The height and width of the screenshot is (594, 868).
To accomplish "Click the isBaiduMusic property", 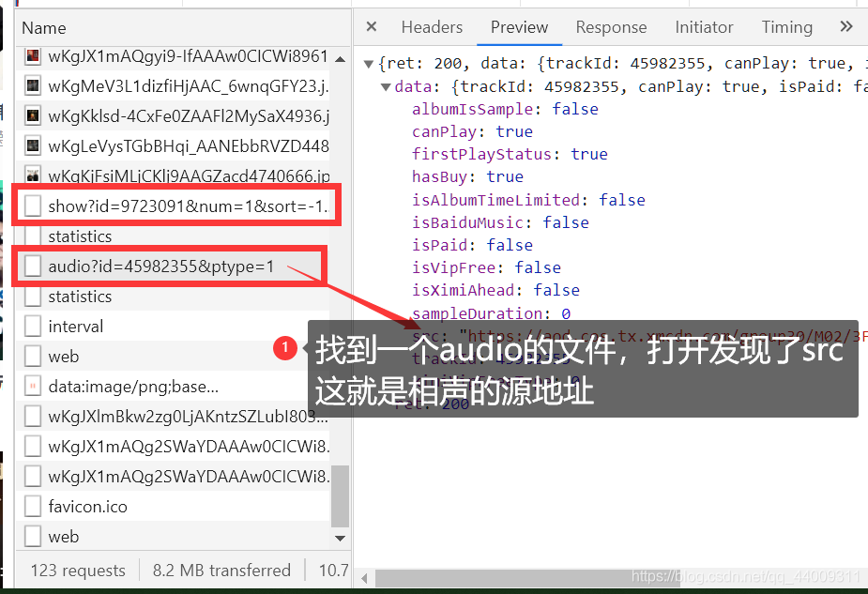I will click(500, 222).
